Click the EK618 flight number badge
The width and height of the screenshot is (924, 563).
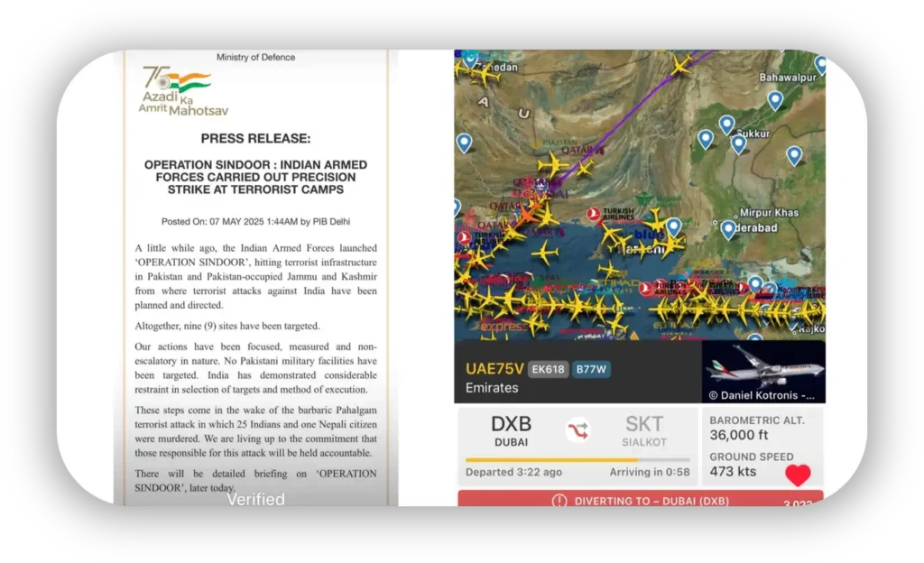pyautogui.click(x=548, y=369)
